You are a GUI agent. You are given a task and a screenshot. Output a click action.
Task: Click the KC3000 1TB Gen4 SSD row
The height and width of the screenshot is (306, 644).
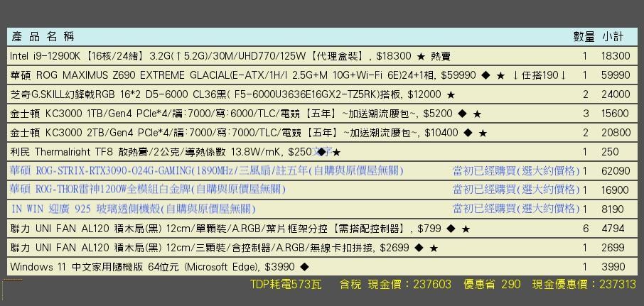323,113
